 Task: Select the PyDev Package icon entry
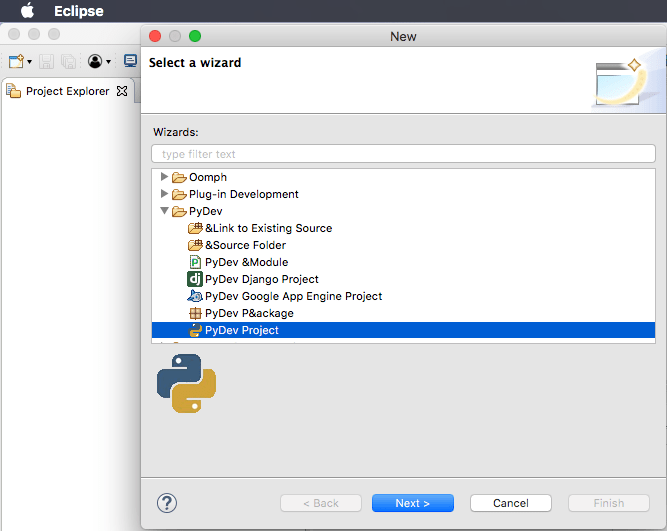point(195,313)
